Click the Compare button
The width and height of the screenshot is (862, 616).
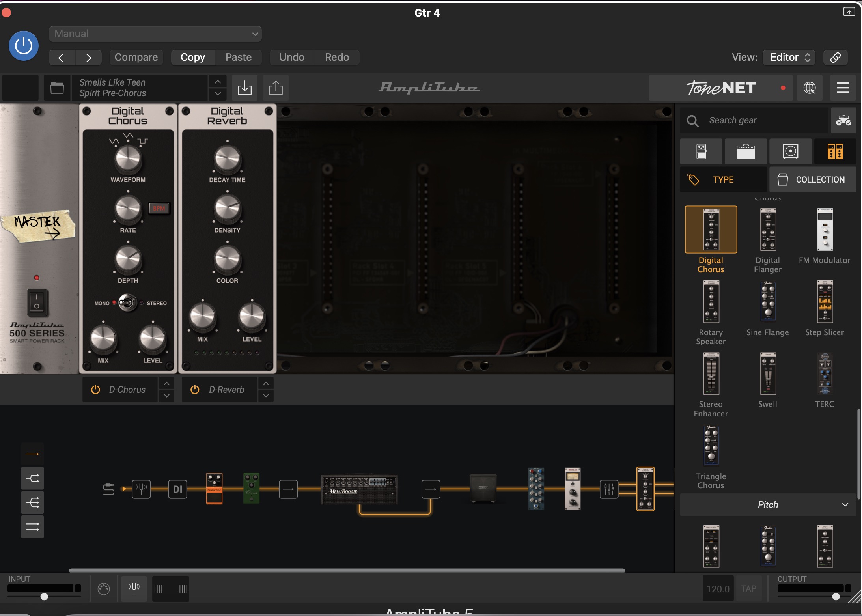pyautogui.click(x=136, y=57)
